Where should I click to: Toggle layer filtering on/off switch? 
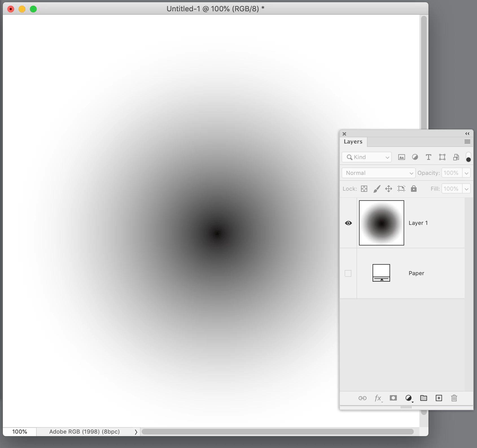[468, 157]
